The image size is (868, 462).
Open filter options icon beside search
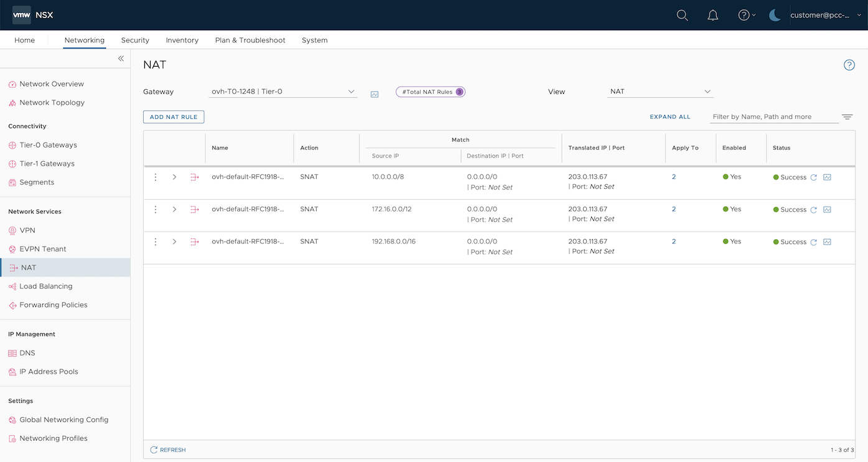point(847,117)
